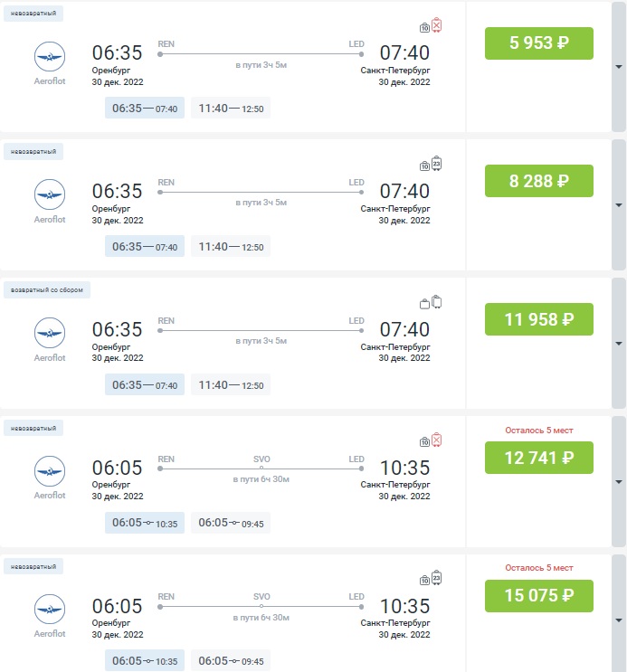Choose the 06:05—09:45 option on the 15 075 ₽ flight
Screen dimensions: 627x672
tap(231, 661)
